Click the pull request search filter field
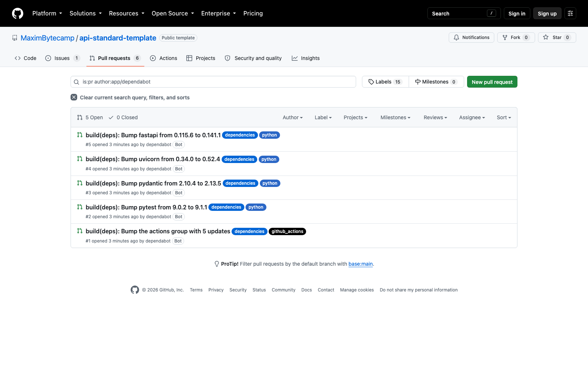Screen dimensions: 588x368 click(x=213, y=82)
